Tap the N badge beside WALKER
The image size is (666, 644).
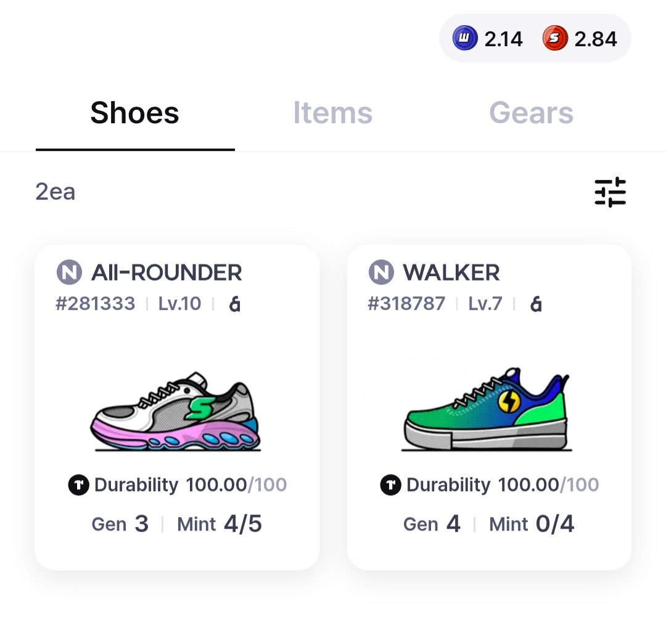coord(380,272)
